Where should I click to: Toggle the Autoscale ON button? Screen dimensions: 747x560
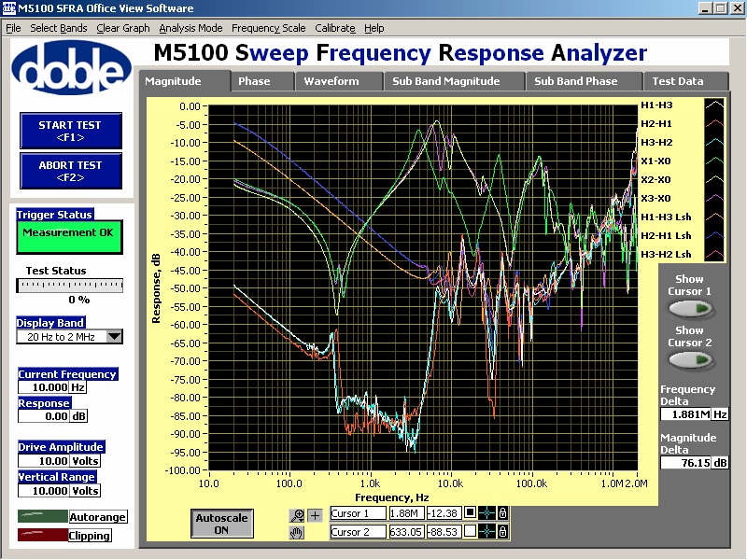tap(221, 524)
